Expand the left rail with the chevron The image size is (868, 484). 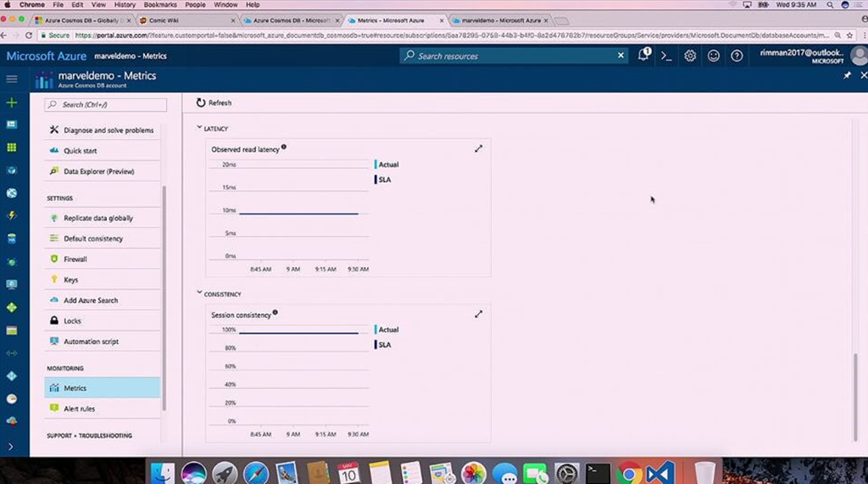point(11,447)
